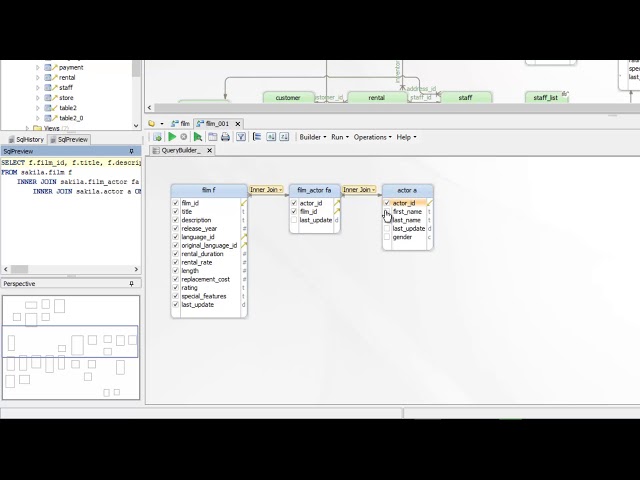The image size is (640, 480).
Task: Check the gender column in actor a
Action: (387, 237)
